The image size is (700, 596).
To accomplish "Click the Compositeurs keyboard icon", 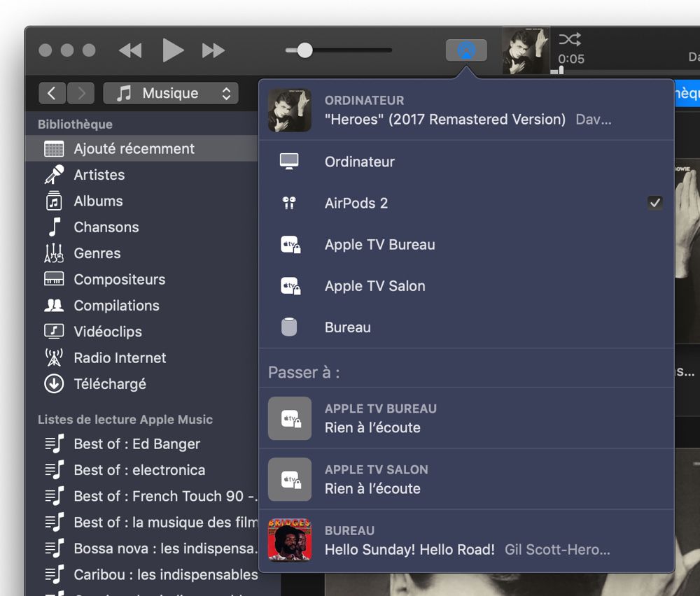I will tap(54, 279).
